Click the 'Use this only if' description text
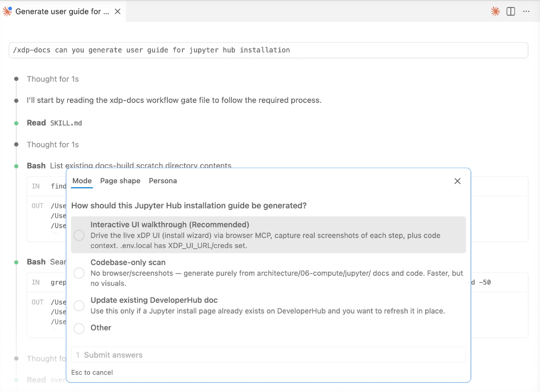The width and height of the screenshot is (540, 392). point(268,311)
